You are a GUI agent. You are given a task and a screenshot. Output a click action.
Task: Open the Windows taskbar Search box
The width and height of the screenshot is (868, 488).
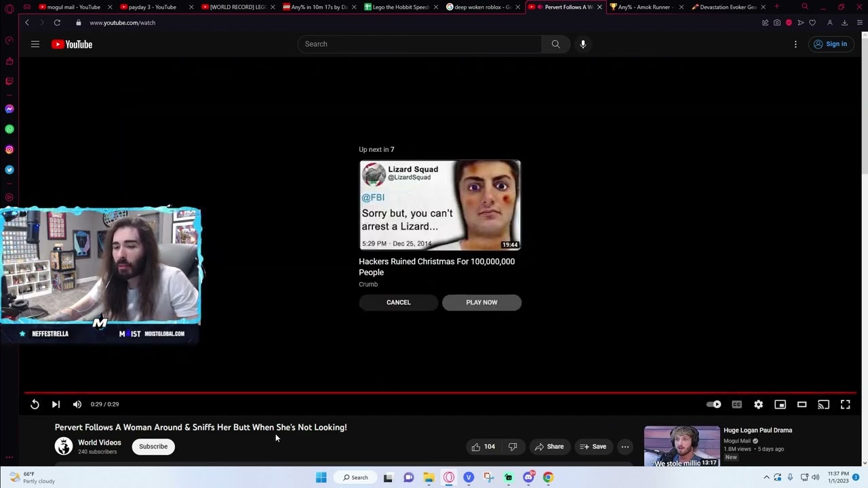[x=356, y=477]
